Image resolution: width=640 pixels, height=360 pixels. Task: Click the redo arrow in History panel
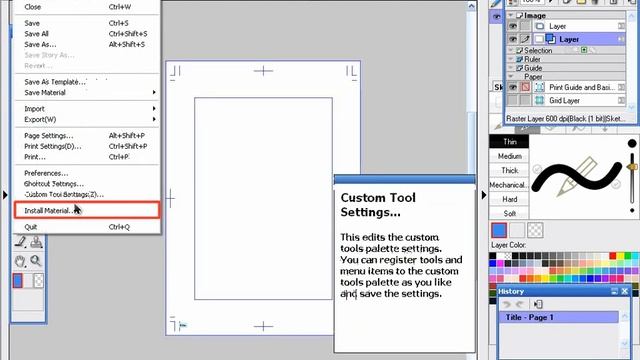(520, 304)
